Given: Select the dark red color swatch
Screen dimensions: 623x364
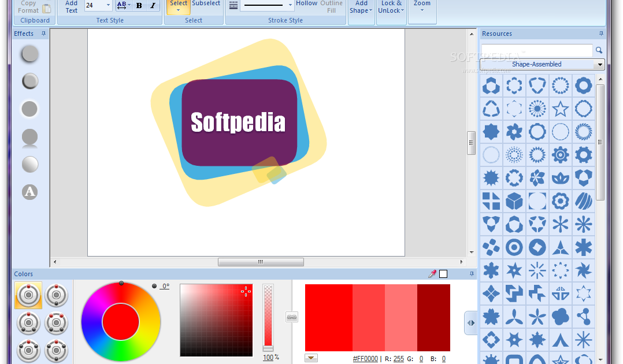Looking at the screenshot, I should 433,318.
